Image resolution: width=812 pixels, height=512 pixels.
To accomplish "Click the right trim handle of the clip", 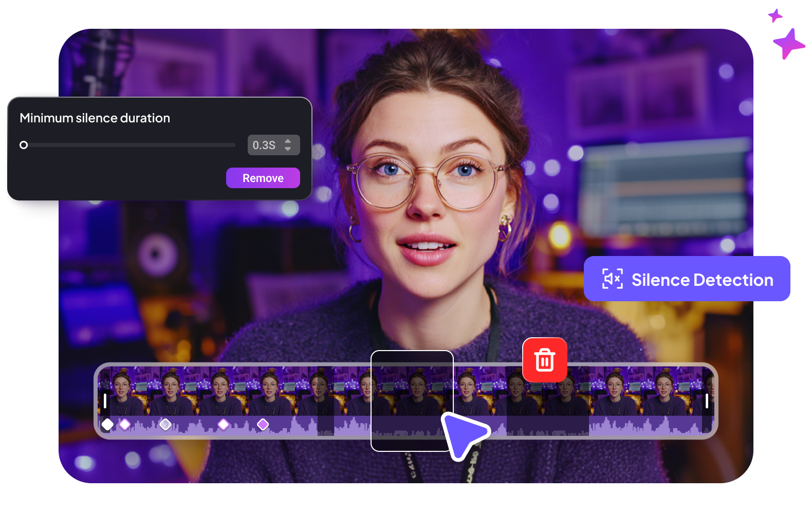I will point(707,401).
